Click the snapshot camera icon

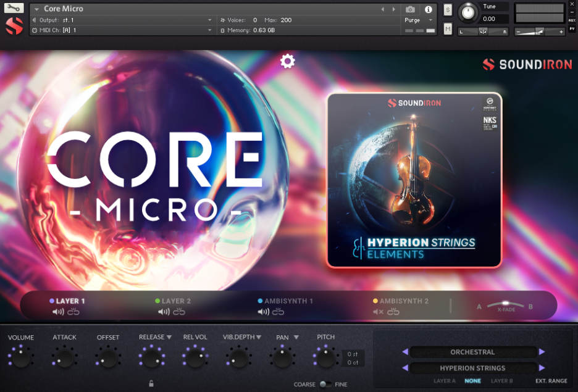pos(411,9)
